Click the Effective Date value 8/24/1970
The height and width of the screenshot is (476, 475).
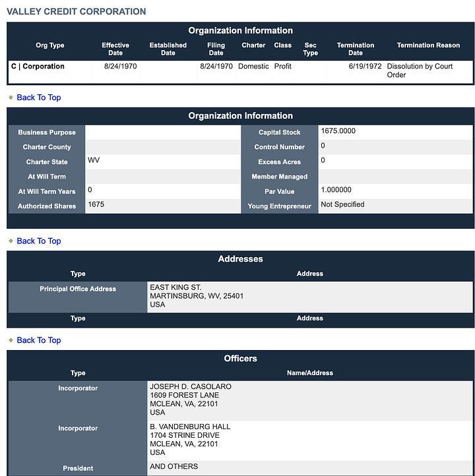coord(120,66)
